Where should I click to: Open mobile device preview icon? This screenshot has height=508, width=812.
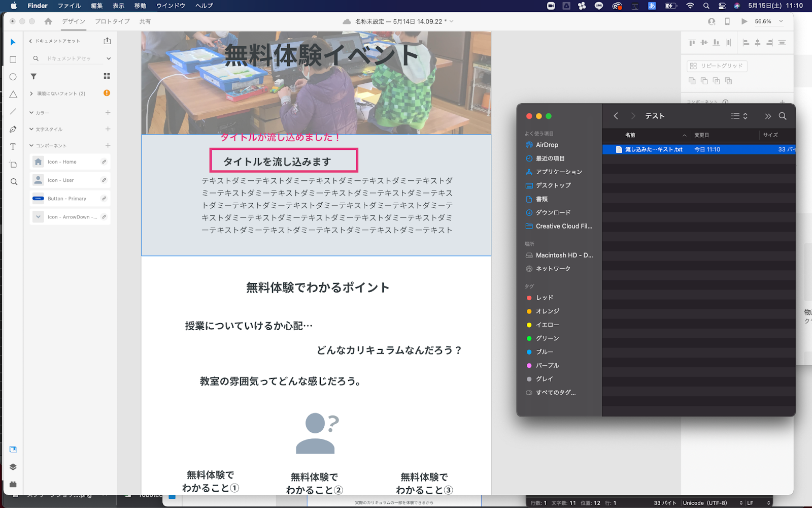[727, 21]
